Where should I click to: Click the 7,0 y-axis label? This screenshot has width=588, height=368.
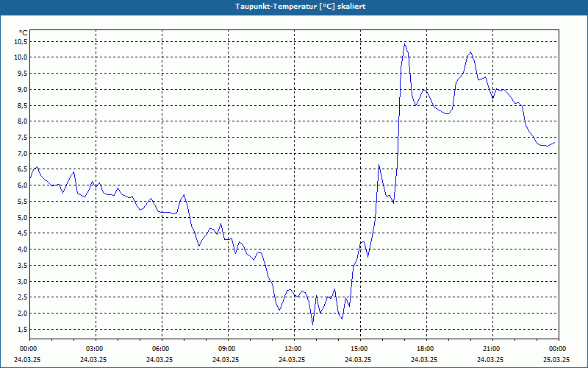(23, 153)
